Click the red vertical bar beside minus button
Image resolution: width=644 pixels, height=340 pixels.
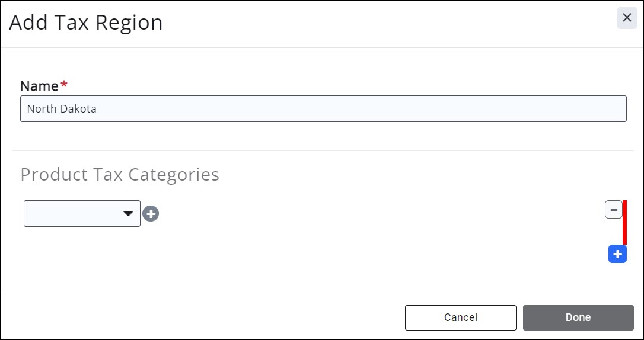tap(624, 223)
